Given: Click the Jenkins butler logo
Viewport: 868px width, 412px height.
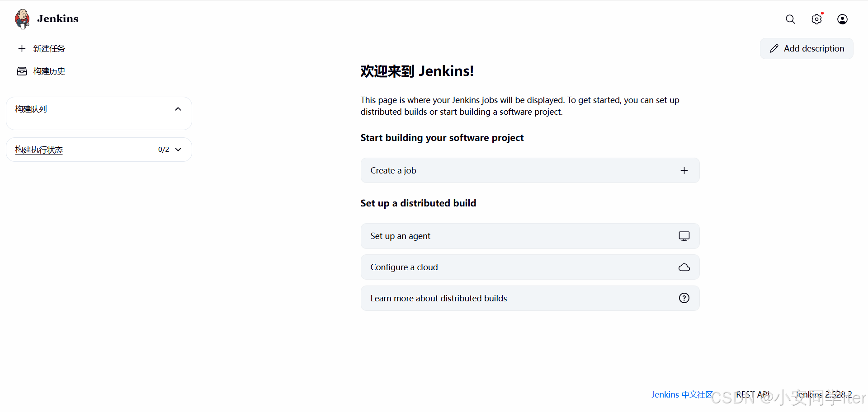Looking at the screenshot, I should 22,19.
